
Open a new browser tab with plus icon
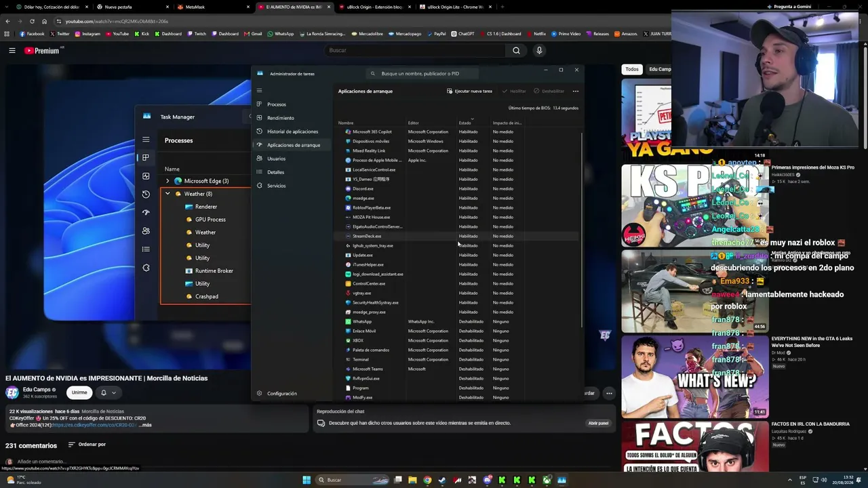tap(502, 7)
